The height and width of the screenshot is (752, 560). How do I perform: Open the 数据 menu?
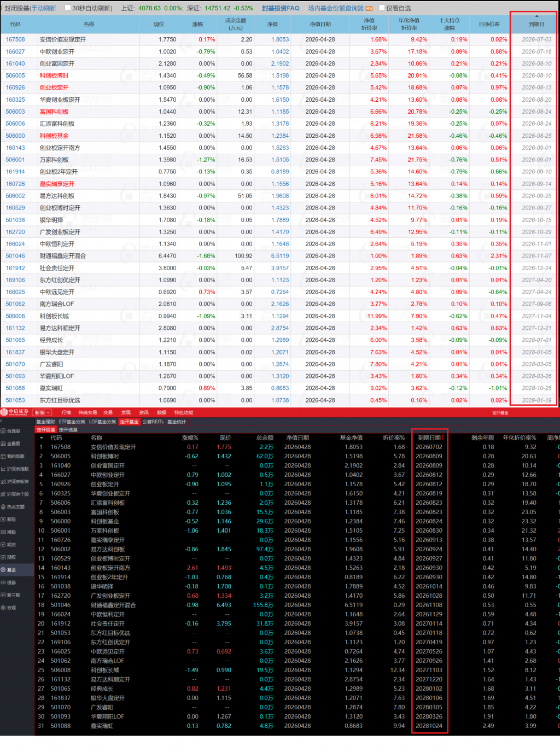pos(161,412)
